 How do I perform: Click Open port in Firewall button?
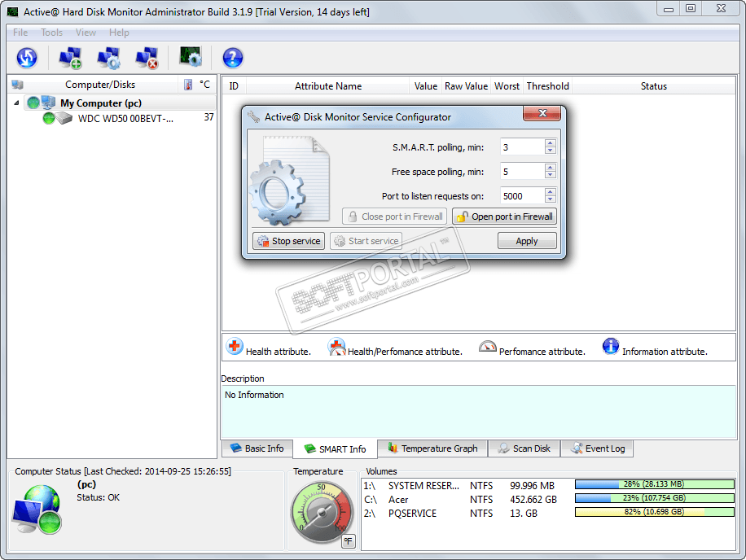[x=504, y=217]
